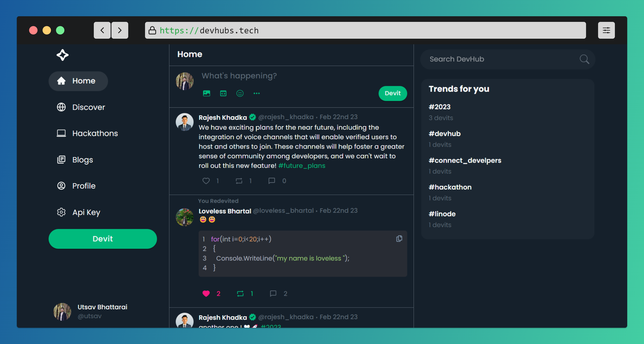Open the #future_plans hashtag link
Viewport: 644px width, 344px height.
302,166
